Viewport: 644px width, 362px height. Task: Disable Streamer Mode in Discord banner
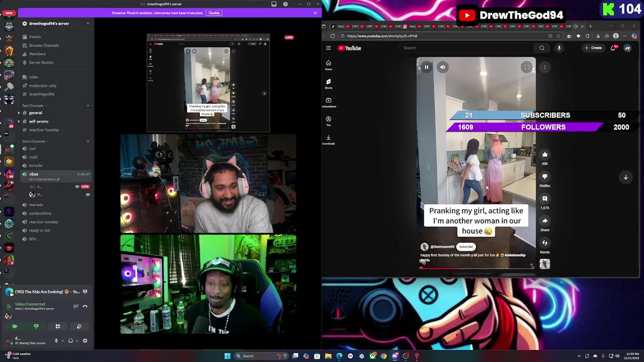pyautogui.click(x=214, y=13)
